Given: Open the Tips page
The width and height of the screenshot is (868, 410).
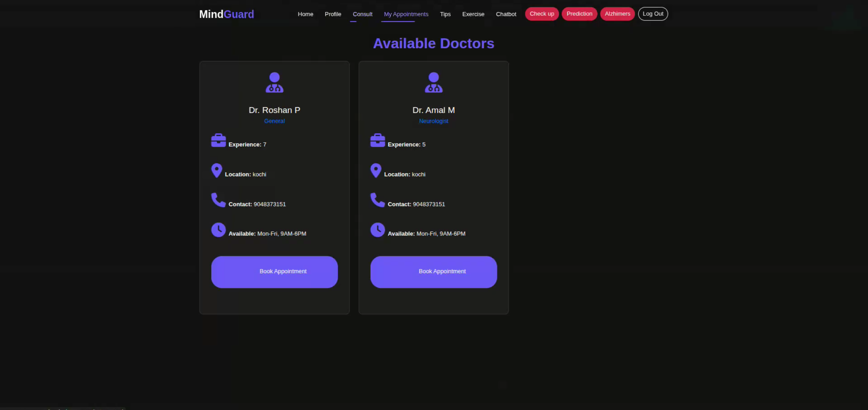Looking at the screenshot, I should point(445,14).
